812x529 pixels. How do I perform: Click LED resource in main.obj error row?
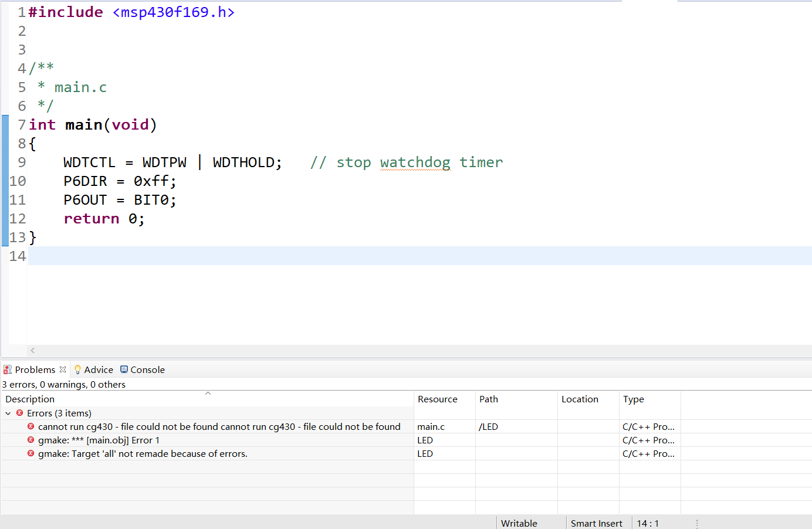(425, 440)
